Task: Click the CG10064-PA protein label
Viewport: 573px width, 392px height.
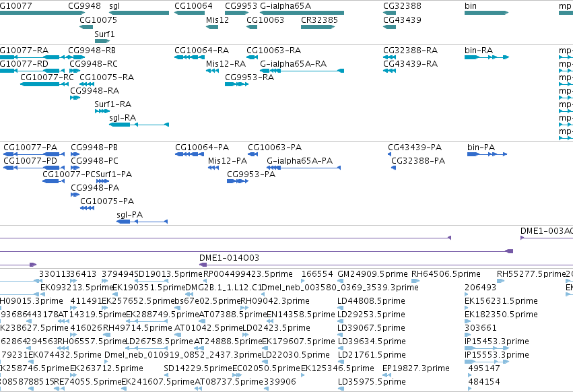Action: [202, 148]
